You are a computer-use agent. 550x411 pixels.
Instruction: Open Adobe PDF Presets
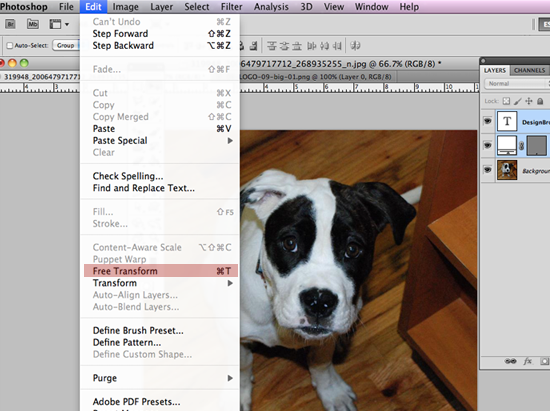coord(161,402)
